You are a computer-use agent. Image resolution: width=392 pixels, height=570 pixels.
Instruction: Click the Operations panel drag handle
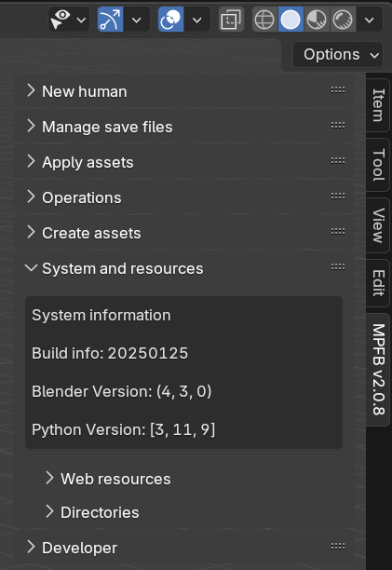338,197
